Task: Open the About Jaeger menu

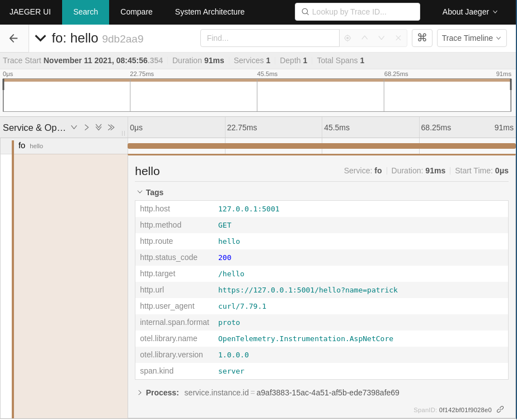Action: [469, 12]
